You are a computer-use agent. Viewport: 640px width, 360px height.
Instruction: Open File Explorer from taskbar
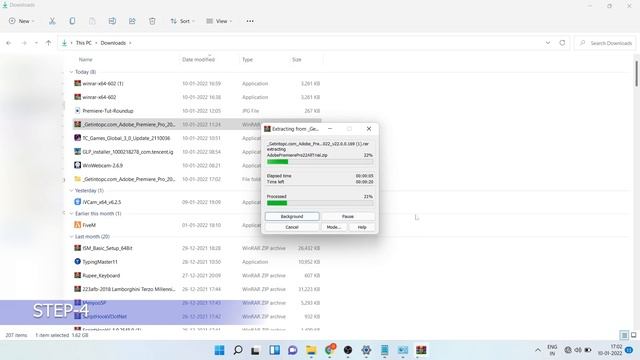coord(311,350)
